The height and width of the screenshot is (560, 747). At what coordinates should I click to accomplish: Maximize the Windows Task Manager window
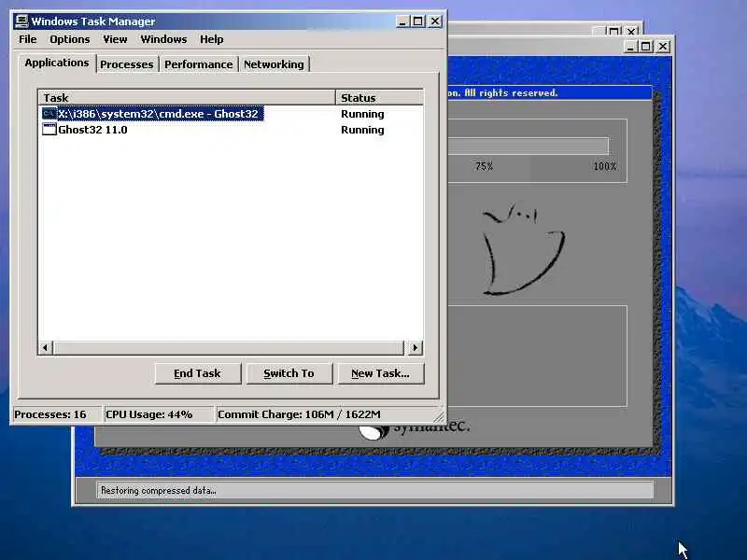coord(417,21)
